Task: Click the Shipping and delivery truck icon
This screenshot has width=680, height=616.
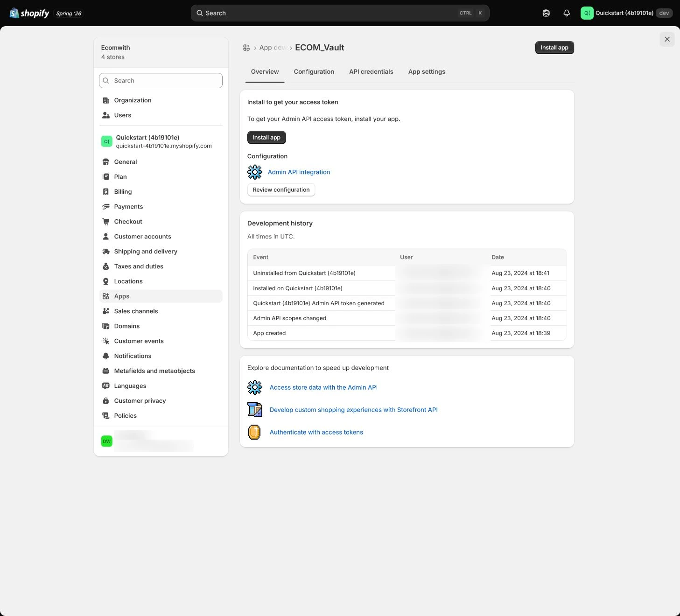Action: click(x=106, y=252)
